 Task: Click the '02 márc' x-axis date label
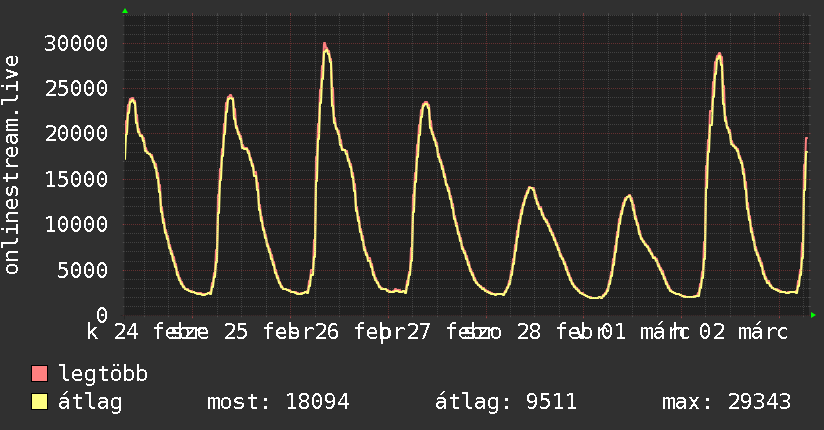[744, 332]
